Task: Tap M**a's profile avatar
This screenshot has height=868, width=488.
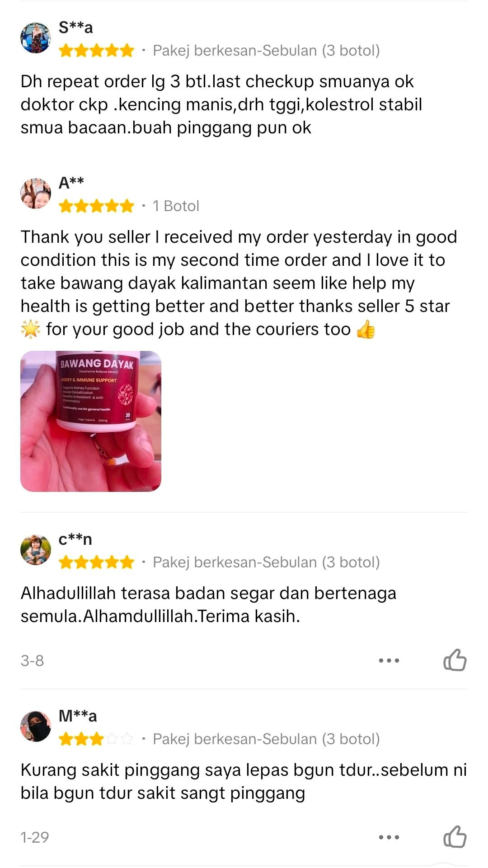Action: pos(36,726)
